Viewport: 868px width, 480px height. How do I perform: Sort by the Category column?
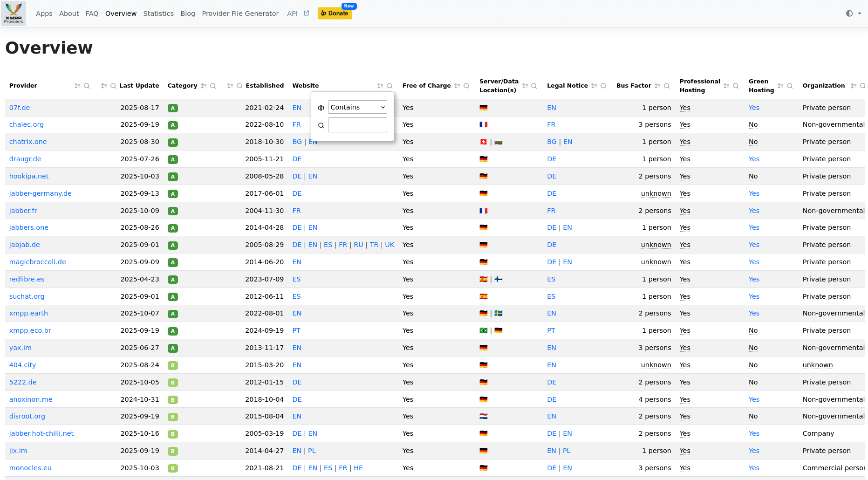(x=204, y=86)
